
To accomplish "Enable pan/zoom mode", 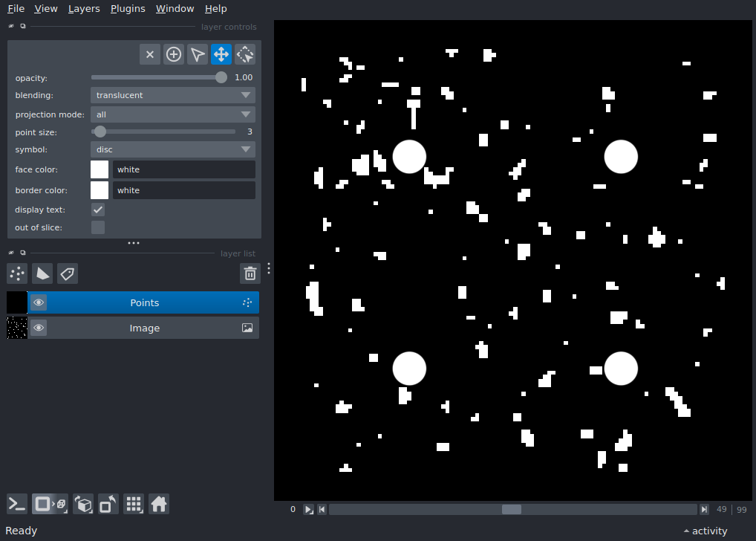I will coord(221,54).
